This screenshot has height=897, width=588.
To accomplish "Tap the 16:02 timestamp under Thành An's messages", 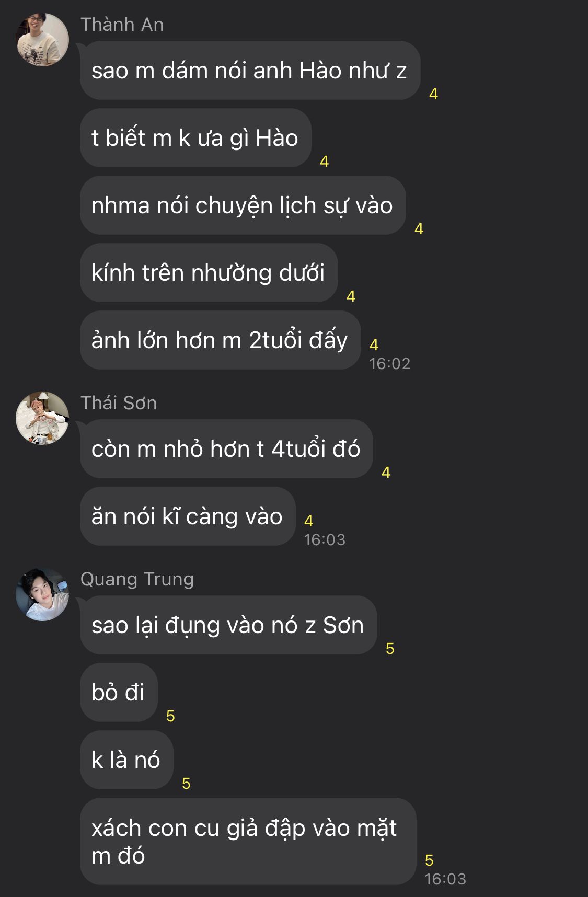I will [x=390, y=364].
